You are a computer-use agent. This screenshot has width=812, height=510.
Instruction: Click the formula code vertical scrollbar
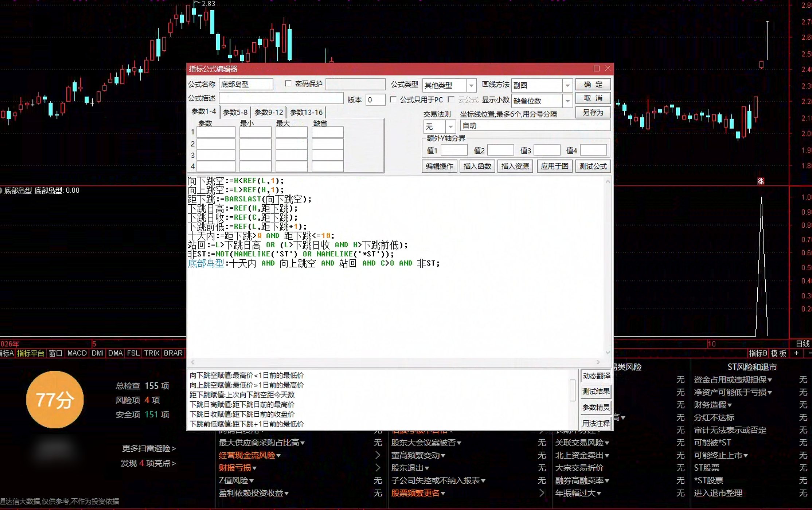click(608, 267)
